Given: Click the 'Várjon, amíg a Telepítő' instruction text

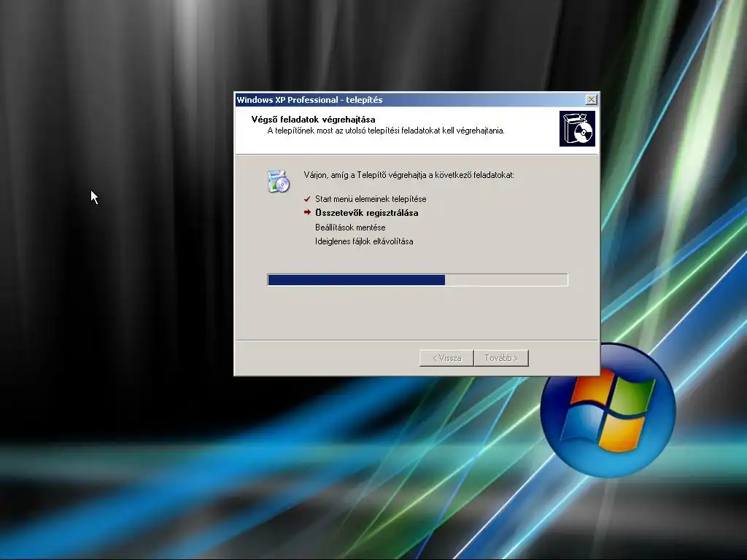Looking at the screenshot, I should pos(409,175).
